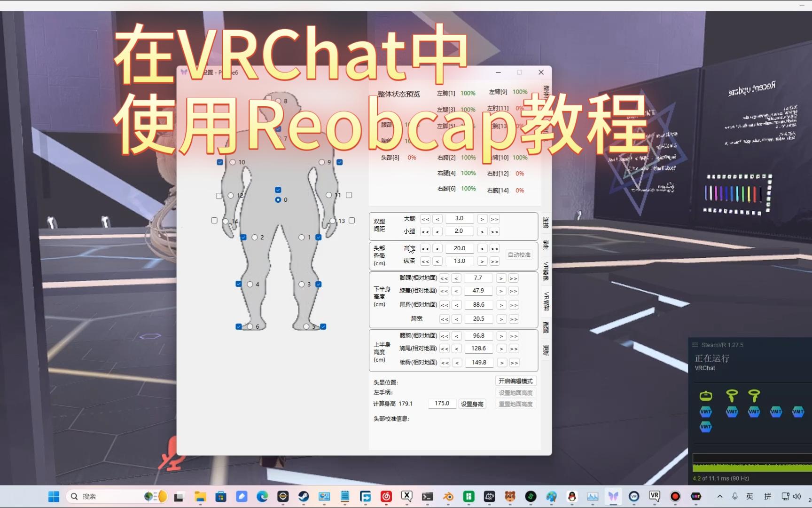This screenshot has width=812, height=508.
Task: Switch to VR镜像 side tab
Action: point(546,271)
